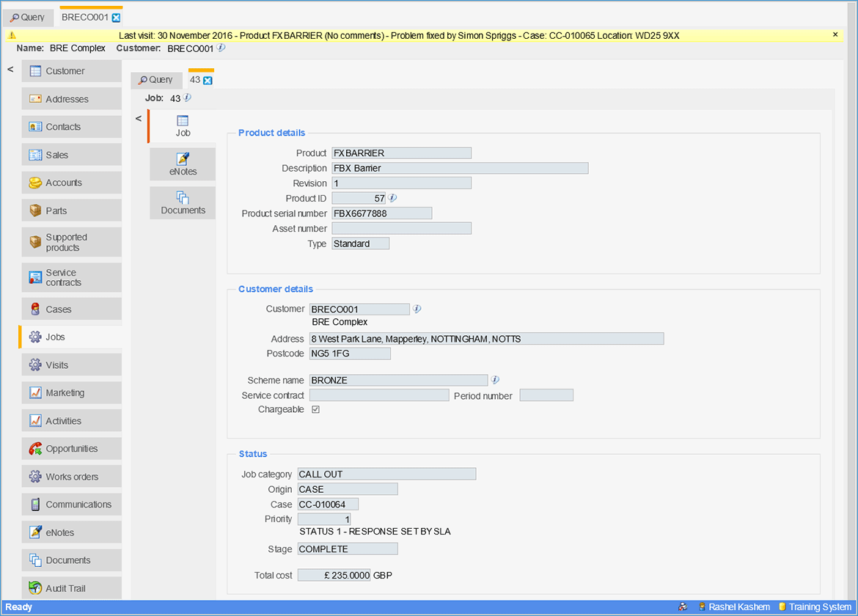Image resolution: width=858 pixels, height=616 pixels.
Task: Open the Communications sidebar section
Action: click(72, 505)
